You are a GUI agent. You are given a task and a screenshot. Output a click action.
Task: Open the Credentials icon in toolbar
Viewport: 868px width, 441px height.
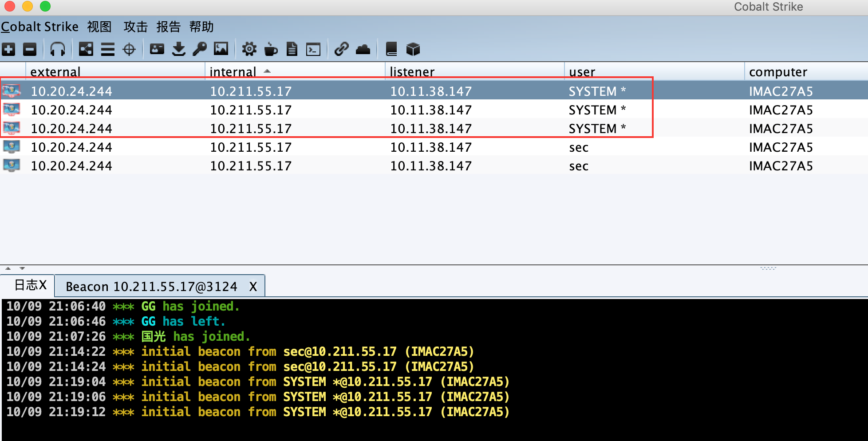click(x=157, y=49)
